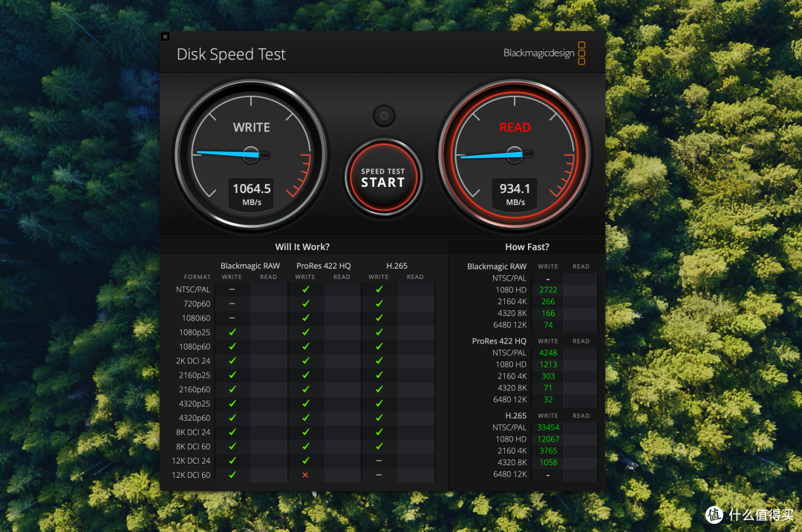Click the FORMAT column header
The width and height of the screenshot is (802, 532).
(x=197, y=277)
